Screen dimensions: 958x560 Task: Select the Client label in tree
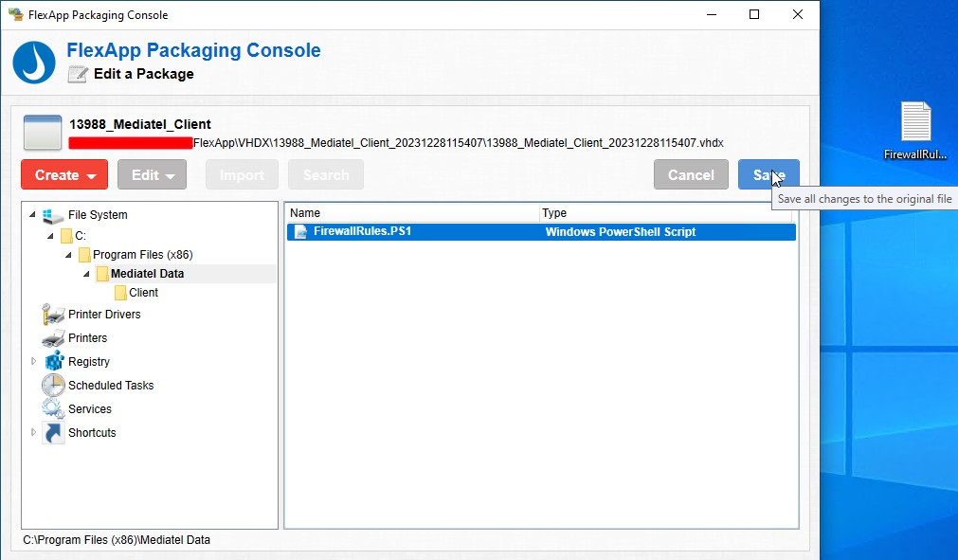pyautogui.click(x=144, y=293)
